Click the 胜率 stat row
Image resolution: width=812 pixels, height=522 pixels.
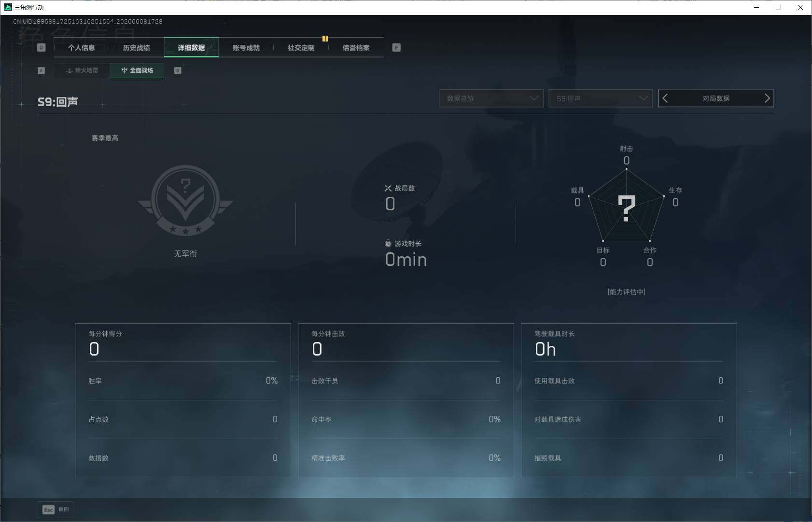[x=183, y=381]
